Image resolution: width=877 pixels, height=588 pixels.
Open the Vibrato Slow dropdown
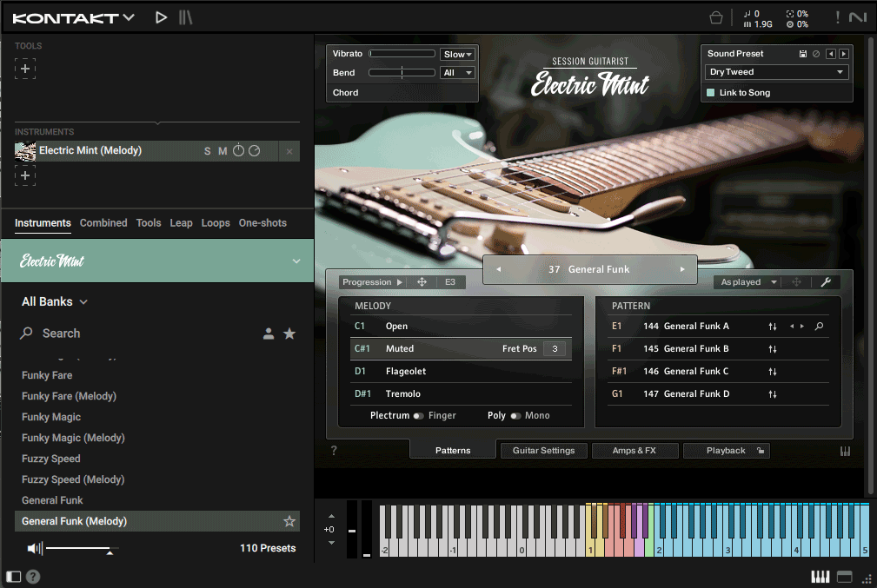click(x=457, y=54)
